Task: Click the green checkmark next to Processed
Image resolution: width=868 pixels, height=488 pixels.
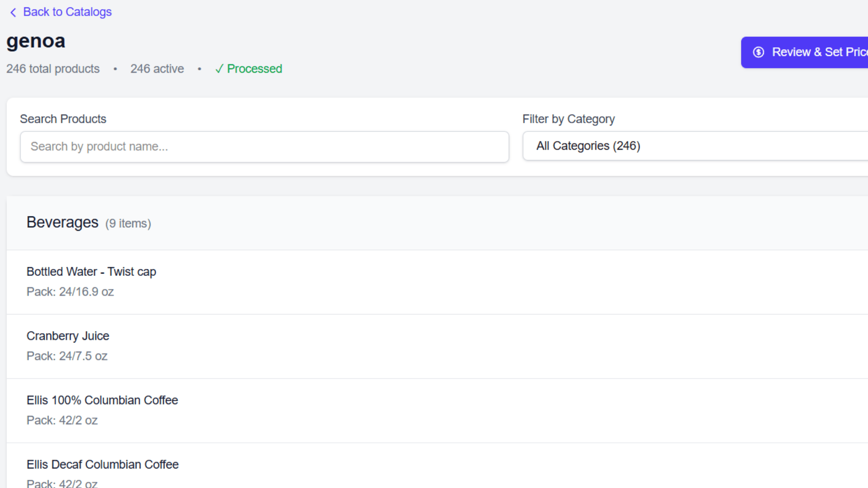Action: [x=220, y=69]
